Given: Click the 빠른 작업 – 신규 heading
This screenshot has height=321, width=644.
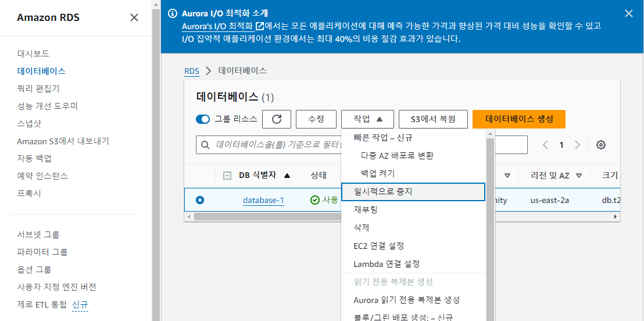Looking at the screenshot, I should 383,138.
